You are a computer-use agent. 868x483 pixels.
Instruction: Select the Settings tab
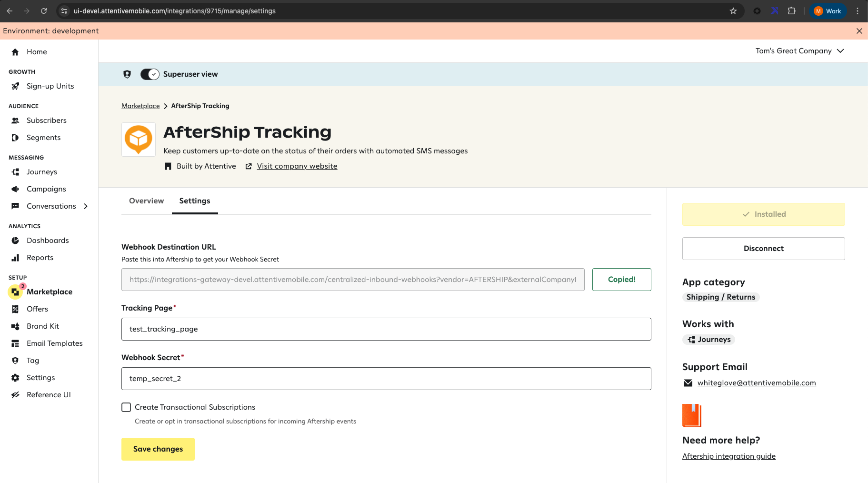[195, 201]
